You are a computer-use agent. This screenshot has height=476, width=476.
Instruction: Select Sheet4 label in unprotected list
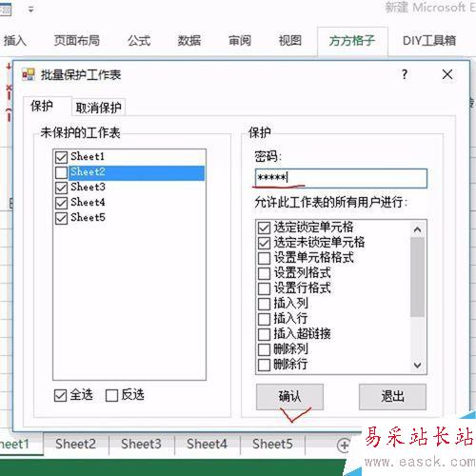pos(88,202)
